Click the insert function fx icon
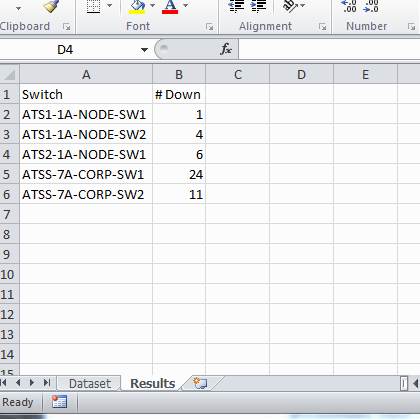 226,49
